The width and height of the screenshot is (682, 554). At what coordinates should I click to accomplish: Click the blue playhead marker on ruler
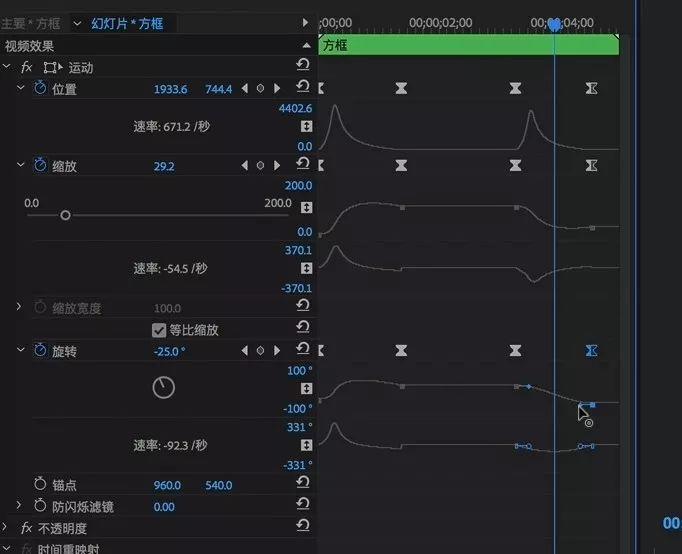coord(554,25)
